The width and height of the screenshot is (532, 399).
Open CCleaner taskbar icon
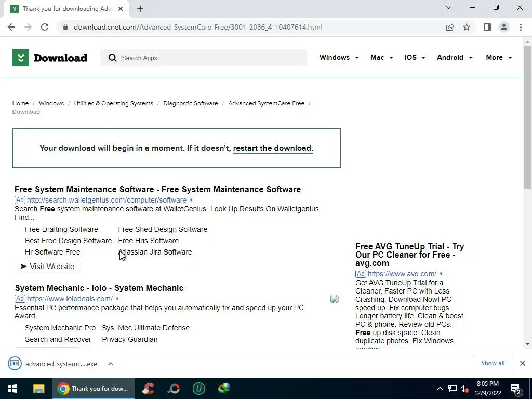pos(149,389)
